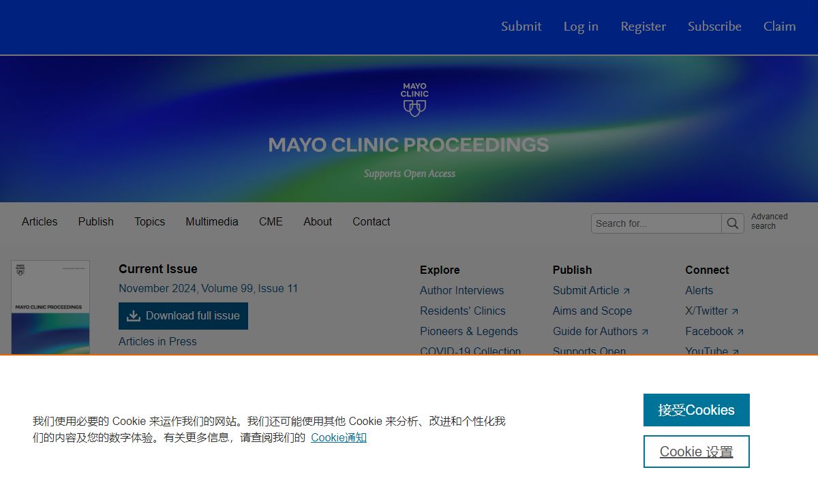Screen dimensions: 818x504
Task: Open Alerts under Connect
Action: (x=699, y=290)
